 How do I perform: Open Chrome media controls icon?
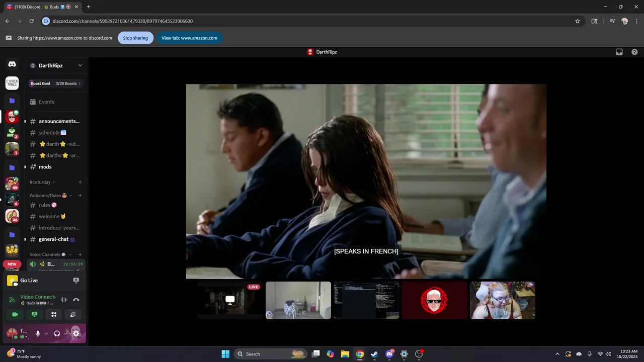click(612, 21)
